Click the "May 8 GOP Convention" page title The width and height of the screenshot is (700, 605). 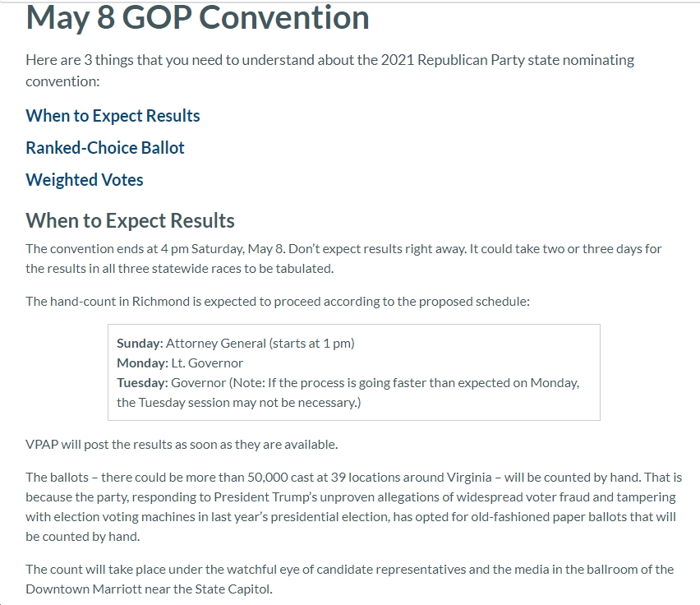(197, 18)
